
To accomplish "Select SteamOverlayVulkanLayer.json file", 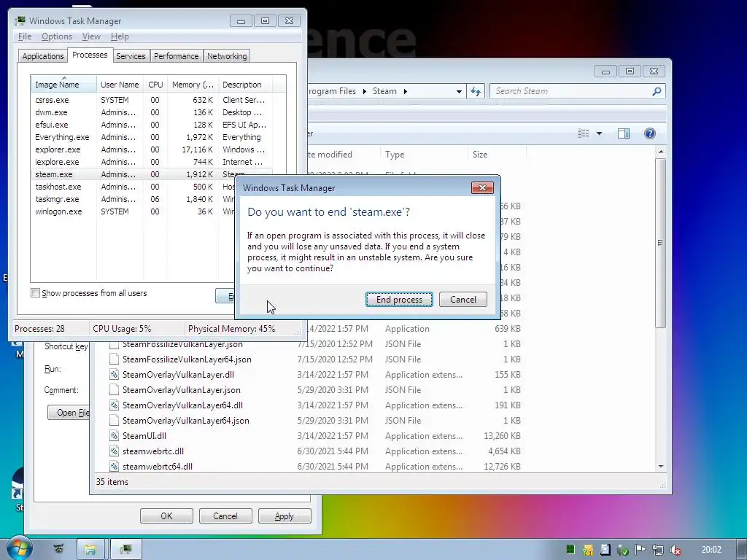I will click(182, 390).
